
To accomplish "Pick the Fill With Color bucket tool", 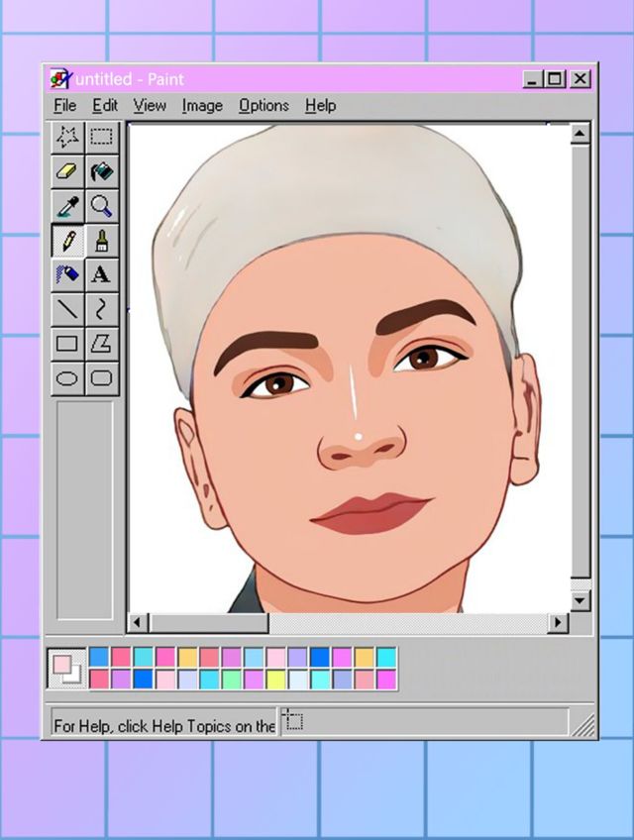I will [x=101, y=172].
